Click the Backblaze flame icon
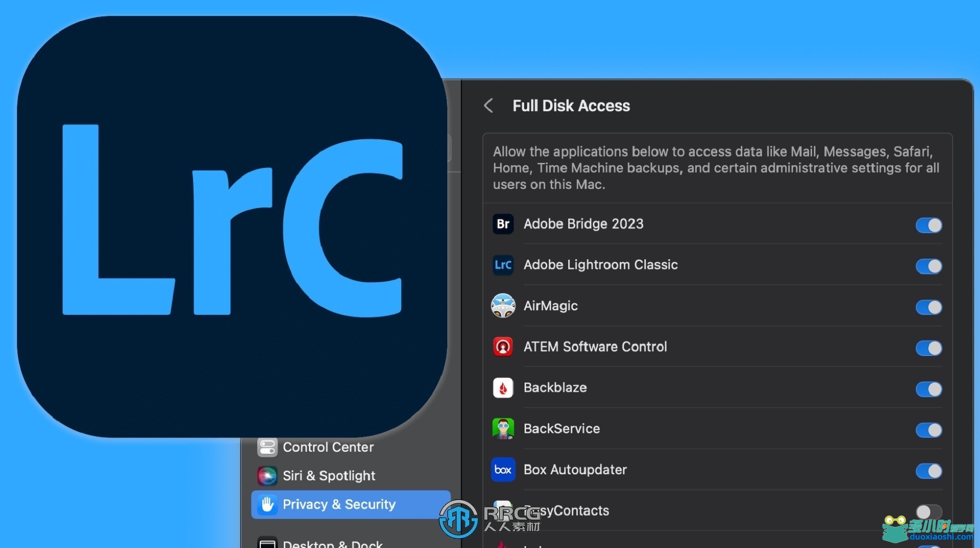The width and height of the screenshot is (980, 548). click(503, 388)
